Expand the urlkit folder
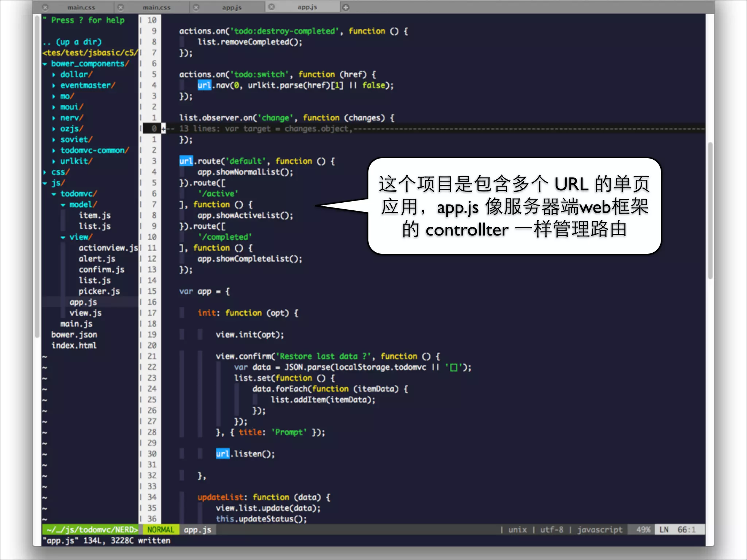 [x=54, y=161]
